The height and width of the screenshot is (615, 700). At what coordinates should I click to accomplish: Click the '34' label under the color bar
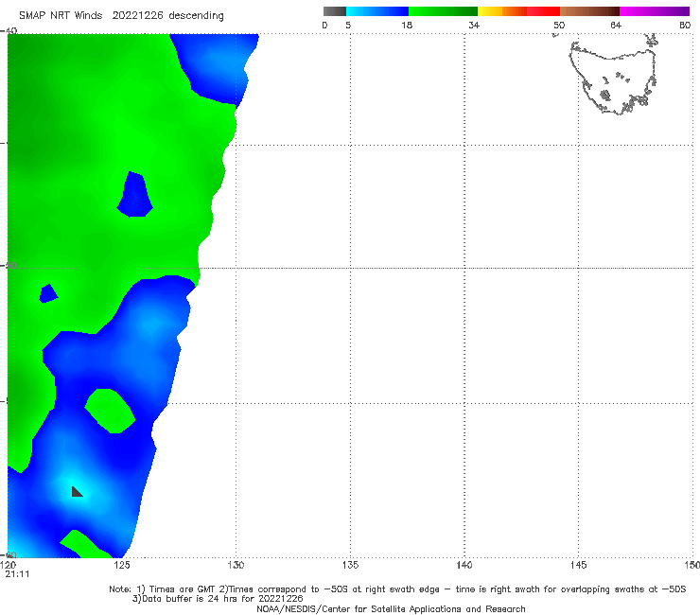tap(474, 26)
